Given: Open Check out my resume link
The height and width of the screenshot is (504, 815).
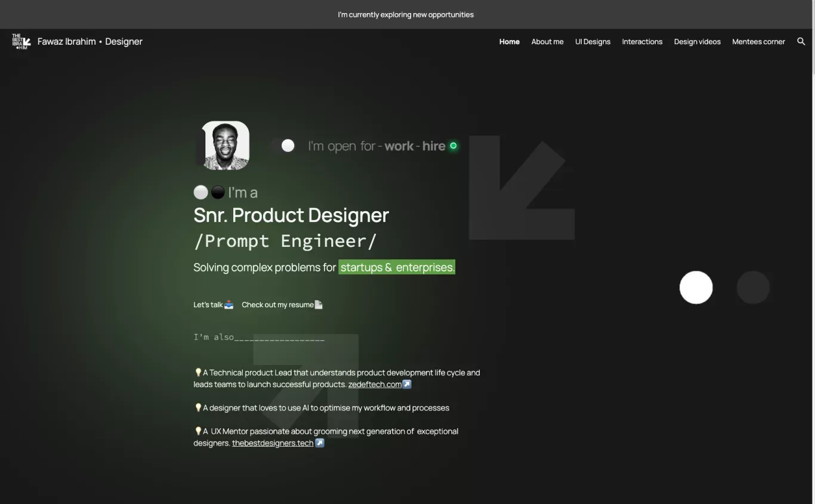Looking at the screenshot, I should 277,305.
